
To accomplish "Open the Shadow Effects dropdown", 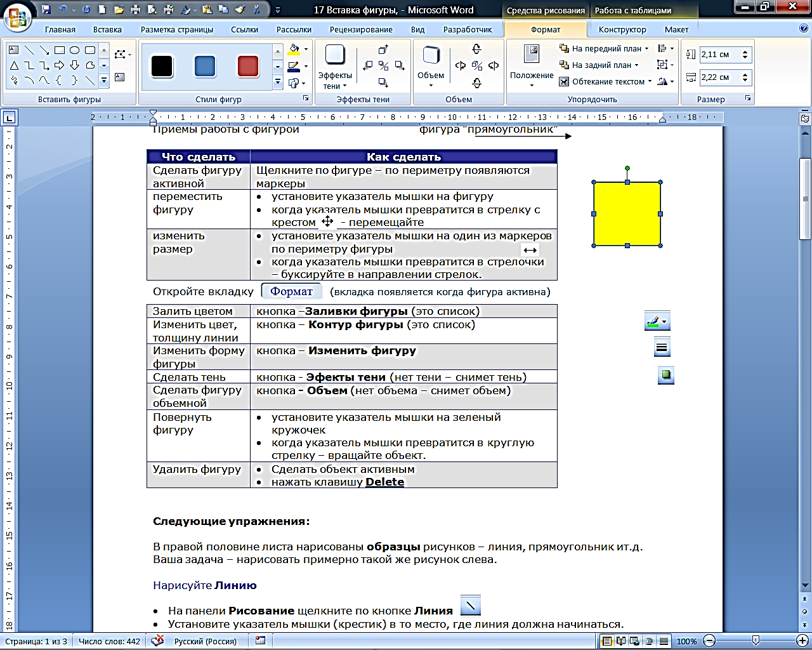I will 334,67.
